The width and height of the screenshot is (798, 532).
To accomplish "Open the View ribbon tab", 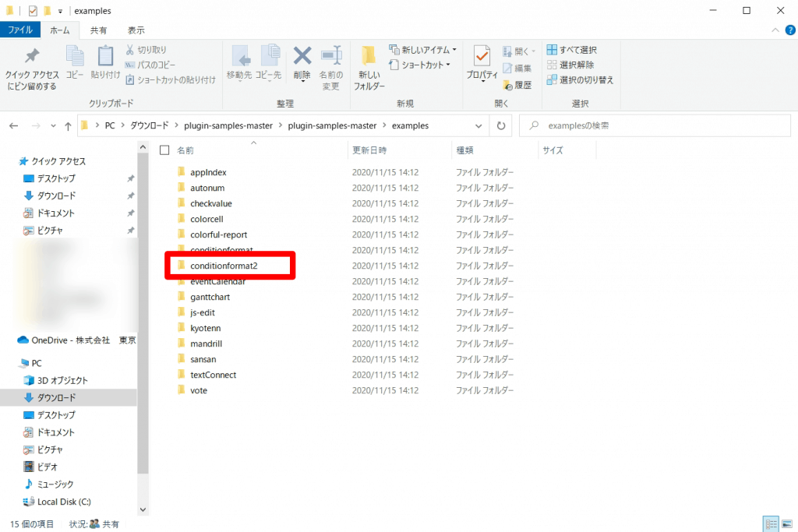I will coord(136,30).
